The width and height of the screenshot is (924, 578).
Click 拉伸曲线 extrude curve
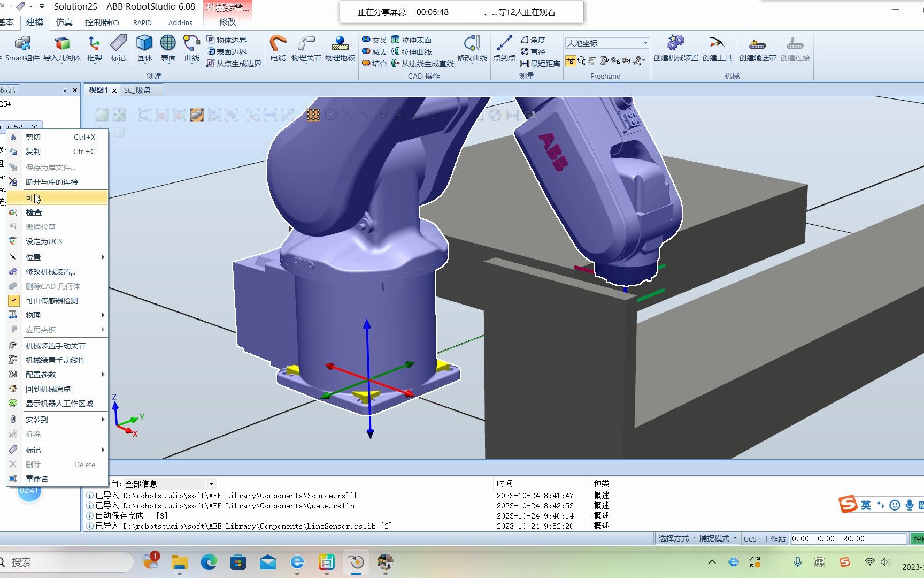click(411, 52)
